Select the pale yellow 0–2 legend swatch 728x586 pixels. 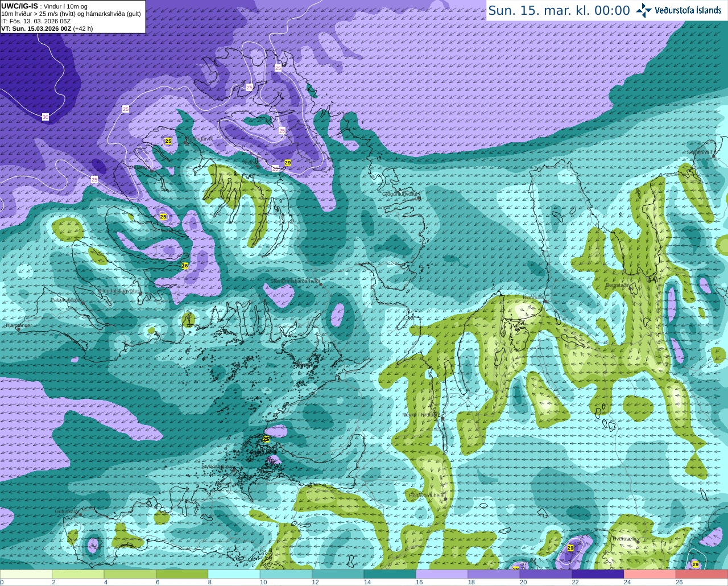pos(26,575)
